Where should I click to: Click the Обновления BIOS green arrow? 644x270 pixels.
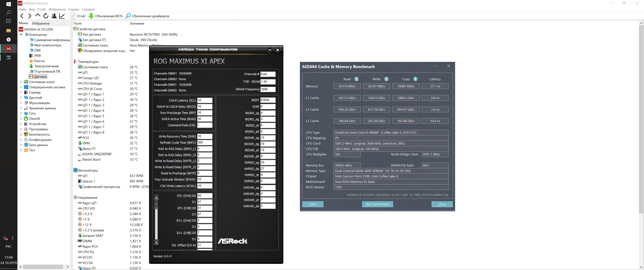91,16
